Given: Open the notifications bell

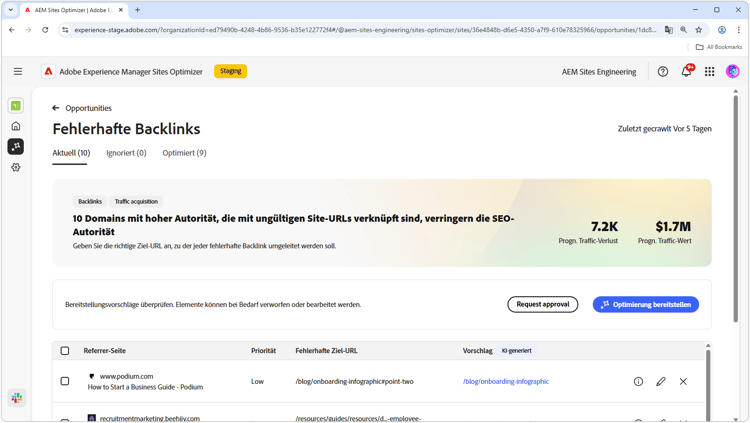Looking at the screenshot, I should (686, 71).
